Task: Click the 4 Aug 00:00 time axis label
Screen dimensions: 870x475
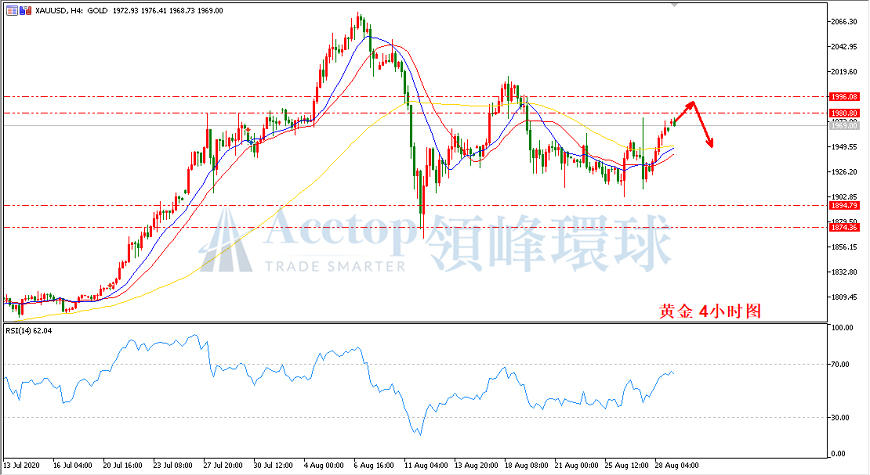Action: click(323, 465)
